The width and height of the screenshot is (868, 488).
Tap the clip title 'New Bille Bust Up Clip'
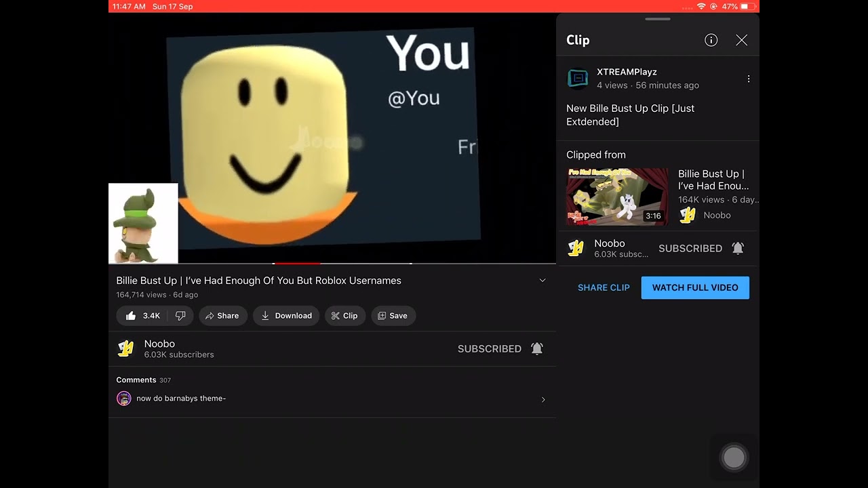click(631, 115)
